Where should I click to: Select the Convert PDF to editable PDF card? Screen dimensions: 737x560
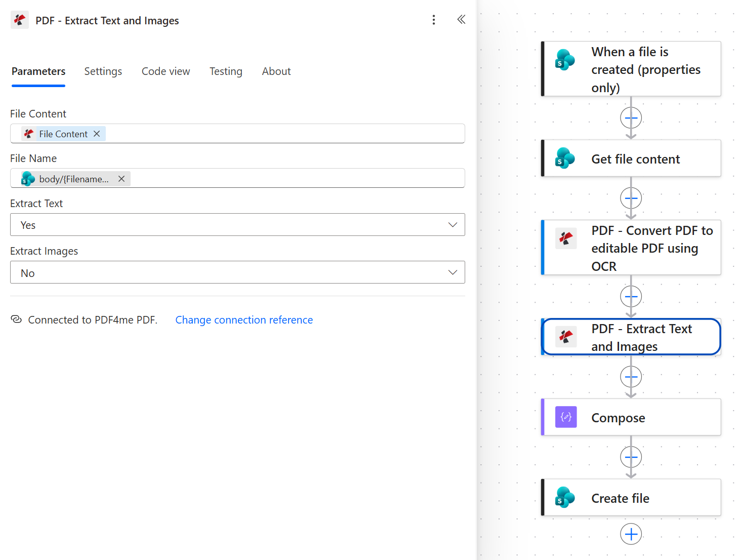point(631,248)
